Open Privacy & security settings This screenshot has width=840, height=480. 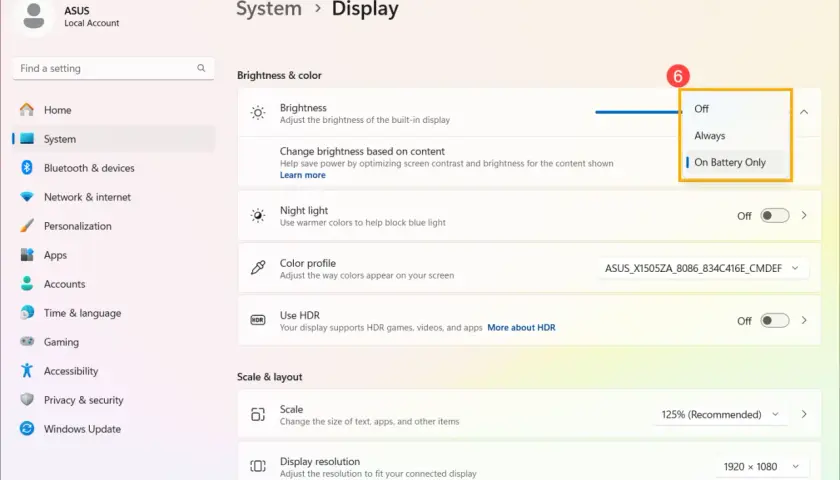pos(114,400)
